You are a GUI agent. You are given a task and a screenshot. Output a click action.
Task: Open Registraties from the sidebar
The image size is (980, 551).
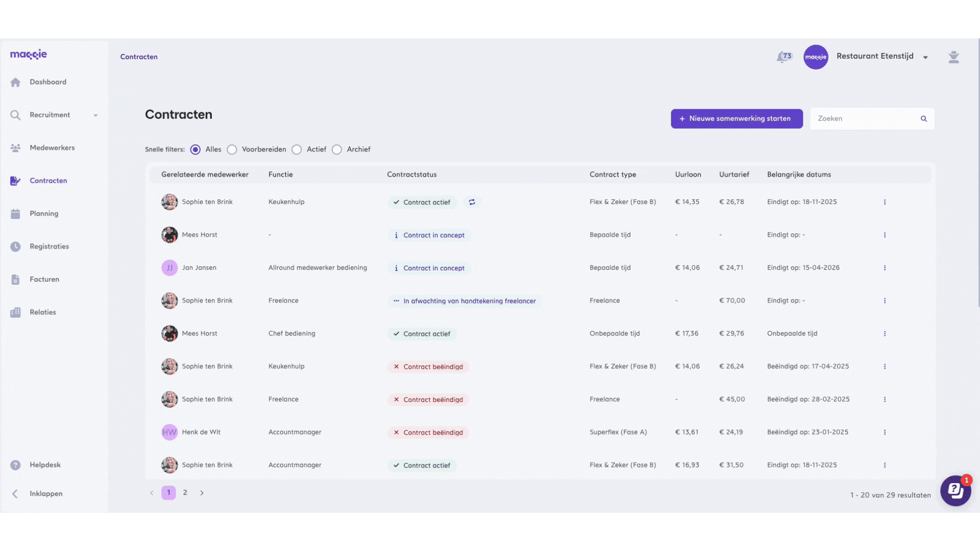click(x=49, y=246)
